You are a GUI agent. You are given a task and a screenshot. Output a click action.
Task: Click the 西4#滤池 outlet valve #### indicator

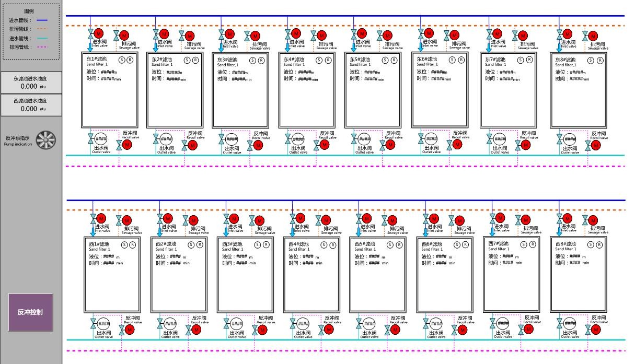coord(303,324)
